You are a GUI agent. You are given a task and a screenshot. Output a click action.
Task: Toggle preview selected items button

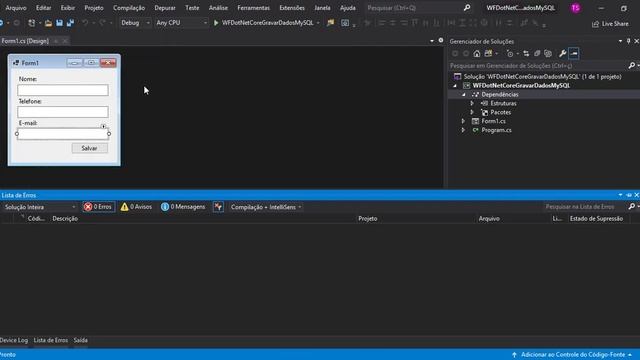coord(574,53)
